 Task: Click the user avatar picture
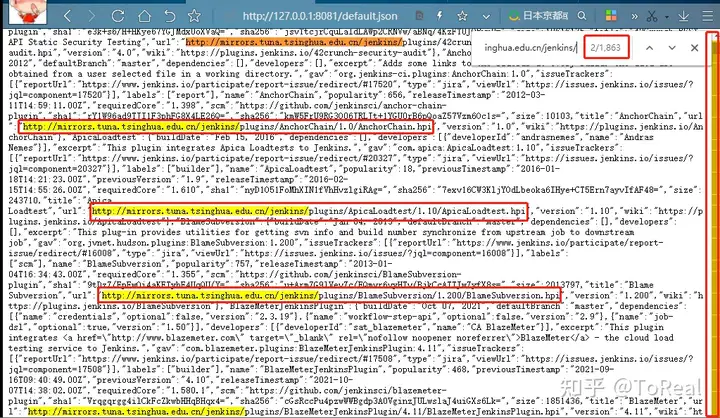pyautogui.click(x=28, y=12)
